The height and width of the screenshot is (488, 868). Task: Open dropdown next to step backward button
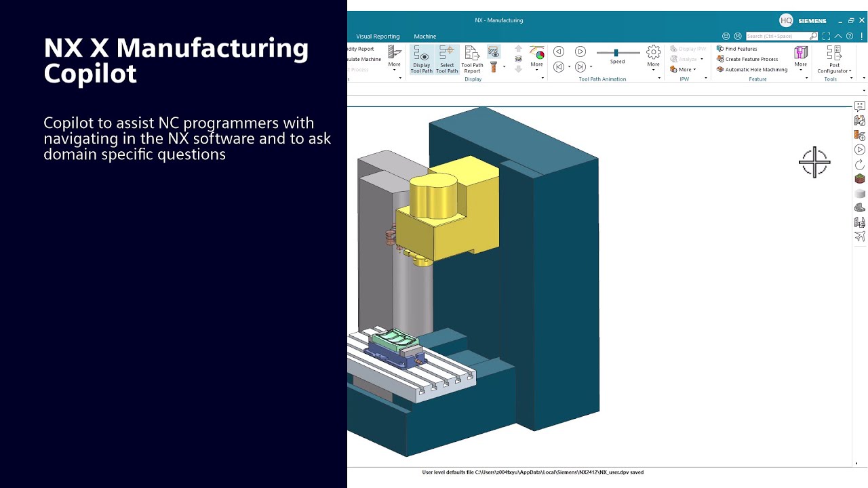tap(569, 66)
